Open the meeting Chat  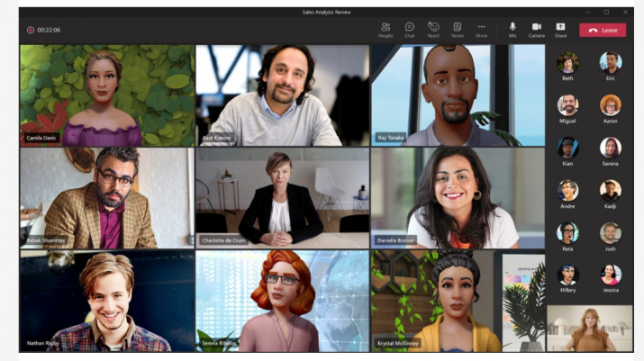409,29
